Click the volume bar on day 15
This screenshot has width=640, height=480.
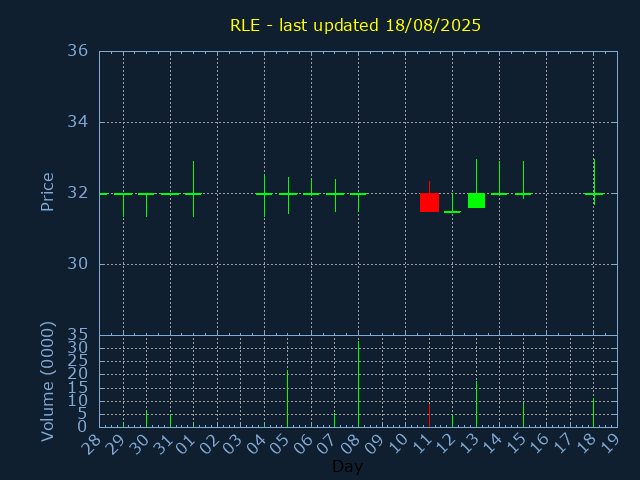(x=523, y=415)
